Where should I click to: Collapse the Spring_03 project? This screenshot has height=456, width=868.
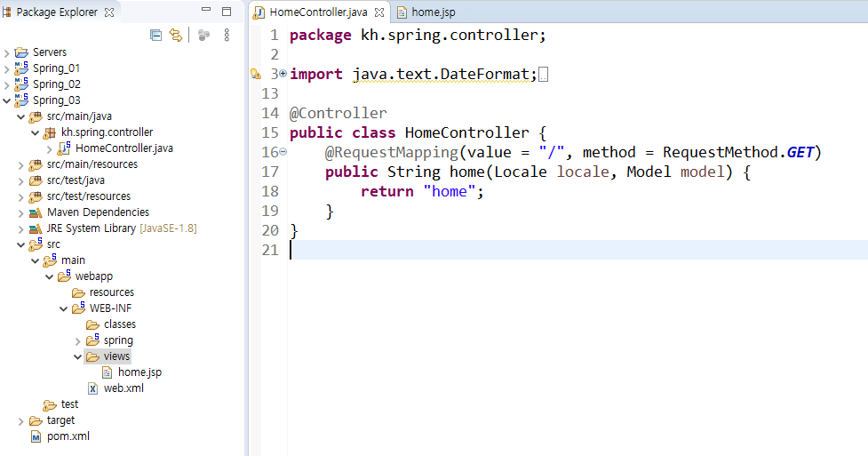pos(6,100)
